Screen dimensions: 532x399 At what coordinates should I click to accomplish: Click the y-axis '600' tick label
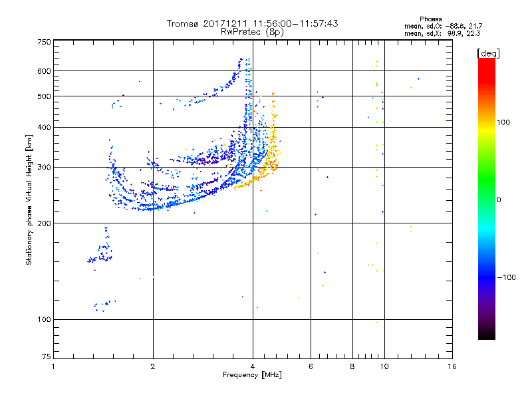click(x=44, y=71)
